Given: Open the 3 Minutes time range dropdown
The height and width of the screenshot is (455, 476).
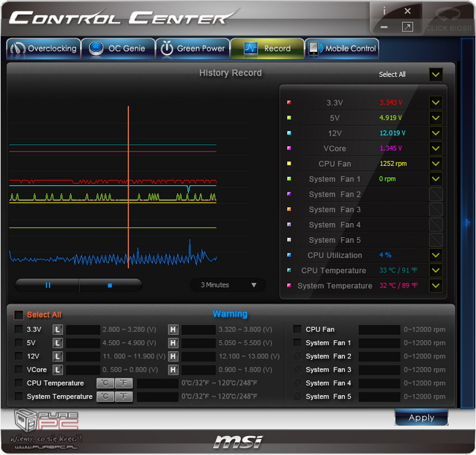Looking at the screenshot, I should tap(228, 285).
